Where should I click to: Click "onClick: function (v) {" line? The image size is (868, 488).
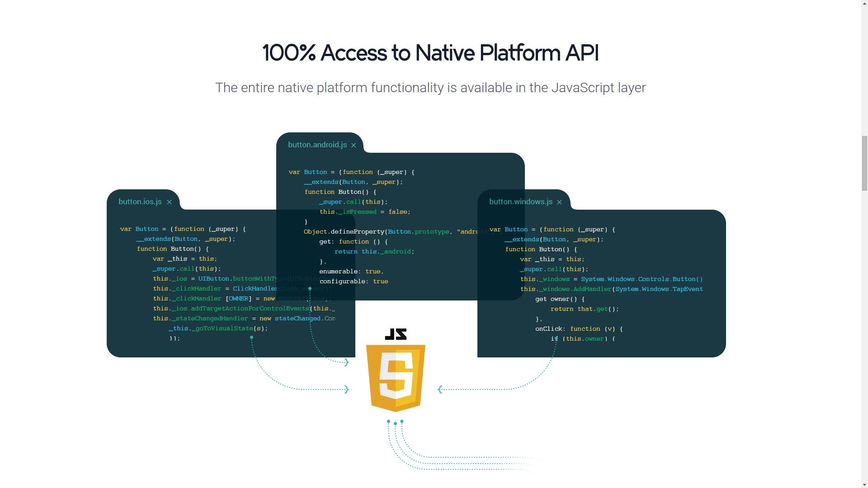coord(579,329)
